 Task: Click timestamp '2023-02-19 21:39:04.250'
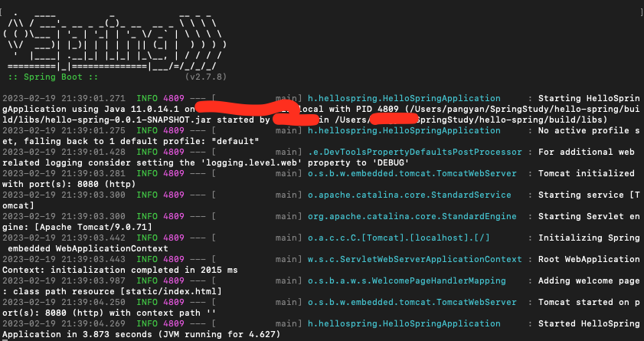64,302
